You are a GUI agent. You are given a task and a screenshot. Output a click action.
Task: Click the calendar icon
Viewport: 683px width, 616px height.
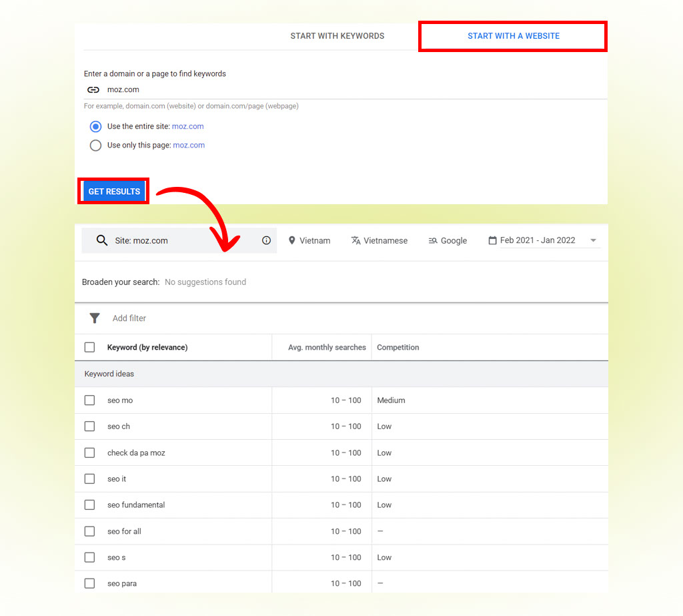click(x=492, y=240)
